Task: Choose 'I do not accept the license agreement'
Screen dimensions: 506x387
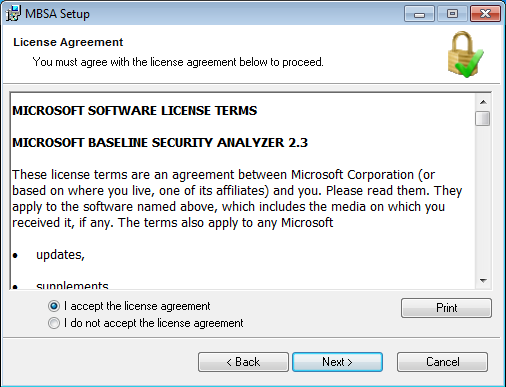Action: click(x=146, y=323)
